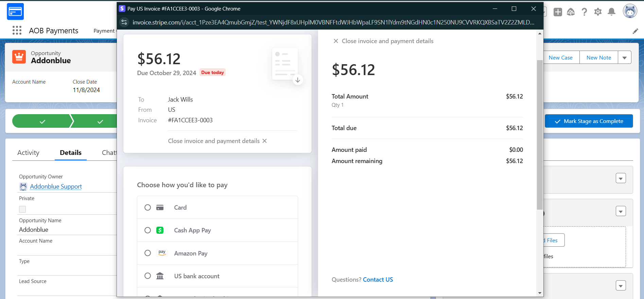Click the site information icon in address bar
Screen dimensions: 644x299
(x=124, y=22)
